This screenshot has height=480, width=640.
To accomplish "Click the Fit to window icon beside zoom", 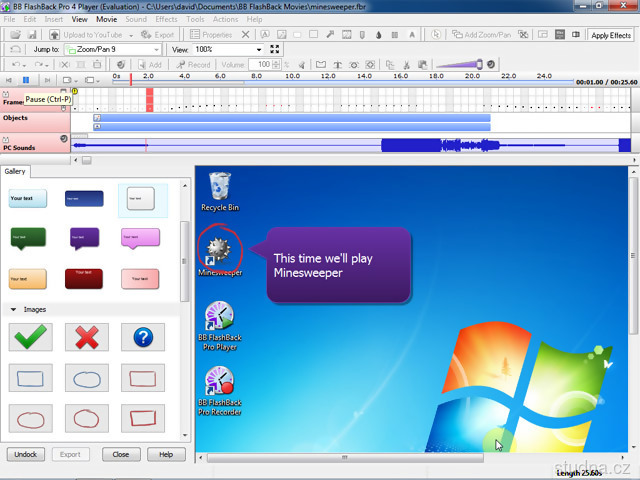I will (276, 49).
